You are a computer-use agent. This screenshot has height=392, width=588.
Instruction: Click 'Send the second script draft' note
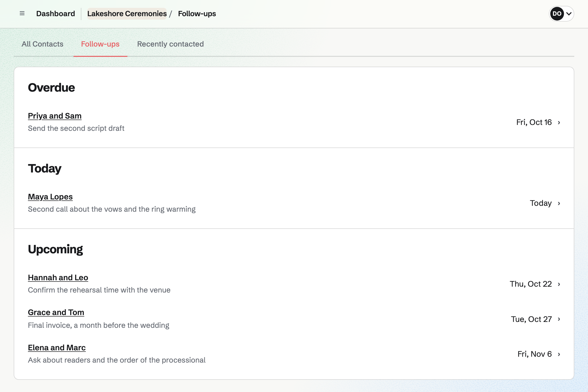coord(76,128)
